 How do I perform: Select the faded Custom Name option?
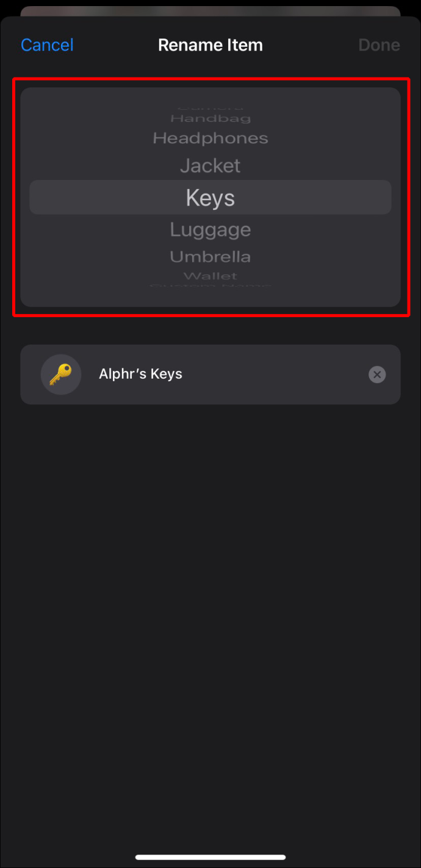pos(210,284)
